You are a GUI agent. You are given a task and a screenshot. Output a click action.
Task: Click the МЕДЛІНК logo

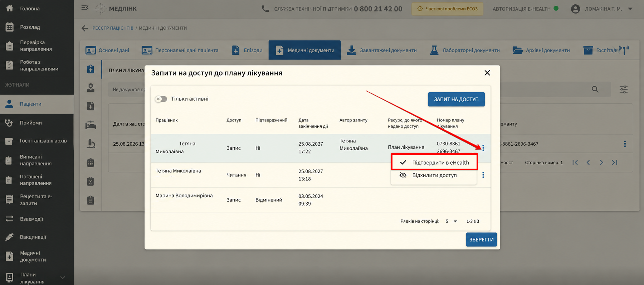click(x=116, y=9)
